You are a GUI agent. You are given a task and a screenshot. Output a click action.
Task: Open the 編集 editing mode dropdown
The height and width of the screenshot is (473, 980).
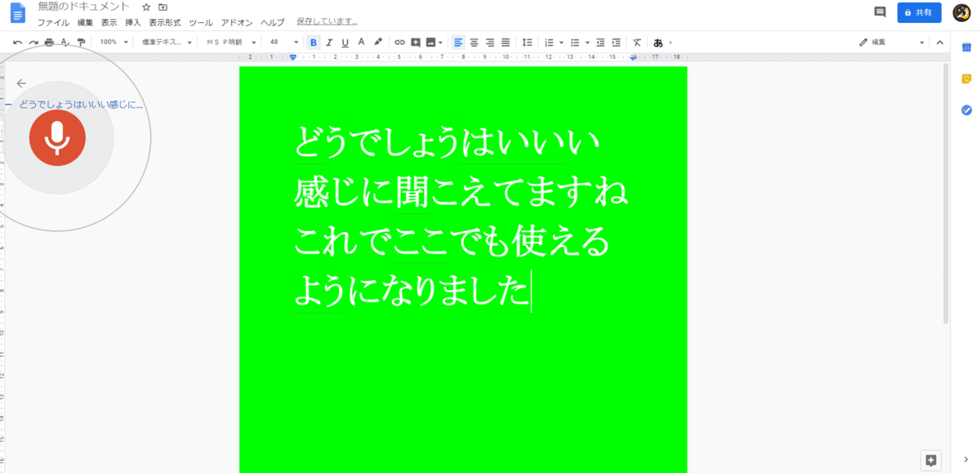[892, 42]
